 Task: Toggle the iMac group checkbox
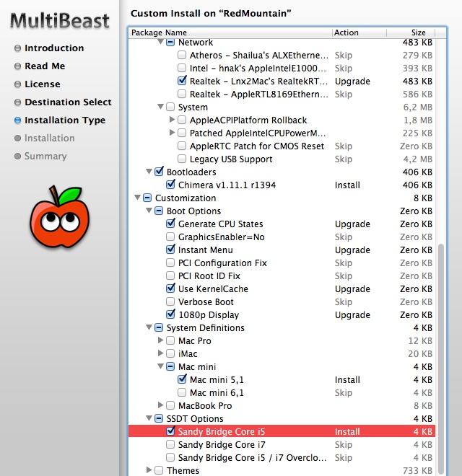point(170,353)
